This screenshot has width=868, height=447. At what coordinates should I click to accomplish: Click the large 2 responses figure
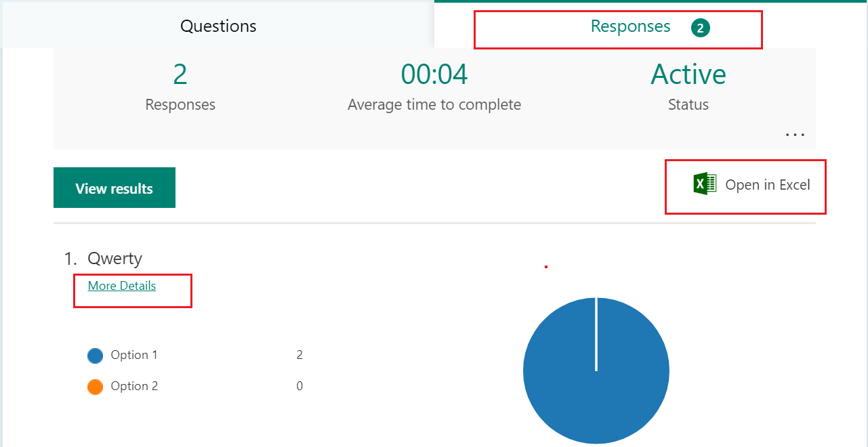click(180, 74)
